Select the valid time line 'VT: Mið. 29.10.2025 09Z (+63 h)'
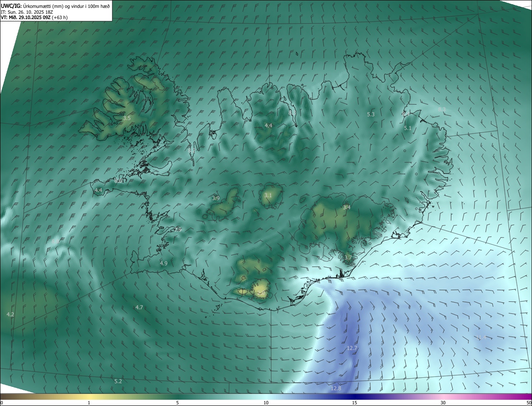The image size is (532, 406). click(x=34, y=17)
